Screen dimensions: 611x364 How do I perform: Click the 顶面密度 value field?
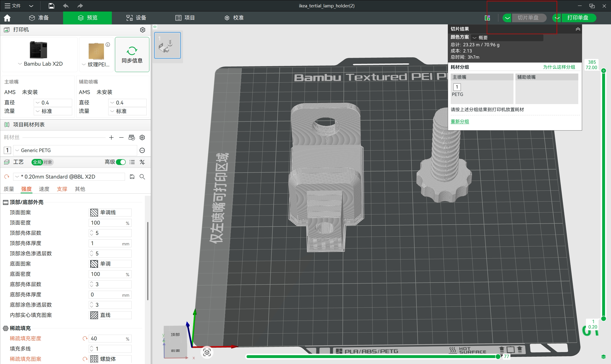click(110, 223)
